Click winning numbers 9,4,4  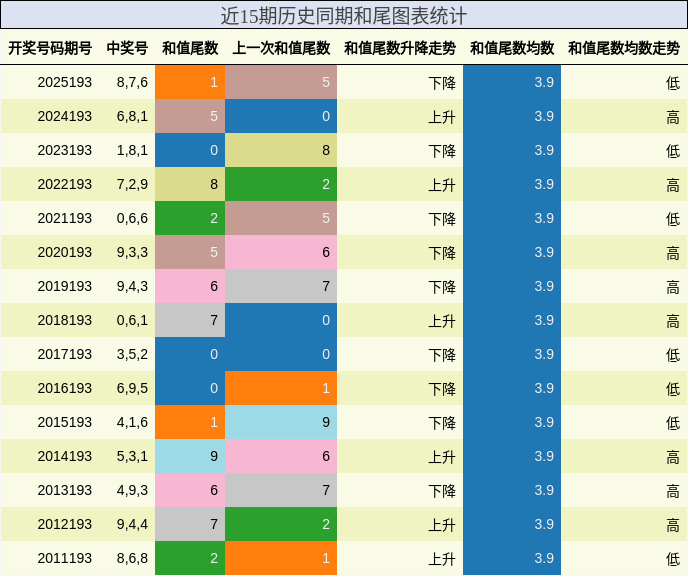pyautogui.click(x=132, y=524)
